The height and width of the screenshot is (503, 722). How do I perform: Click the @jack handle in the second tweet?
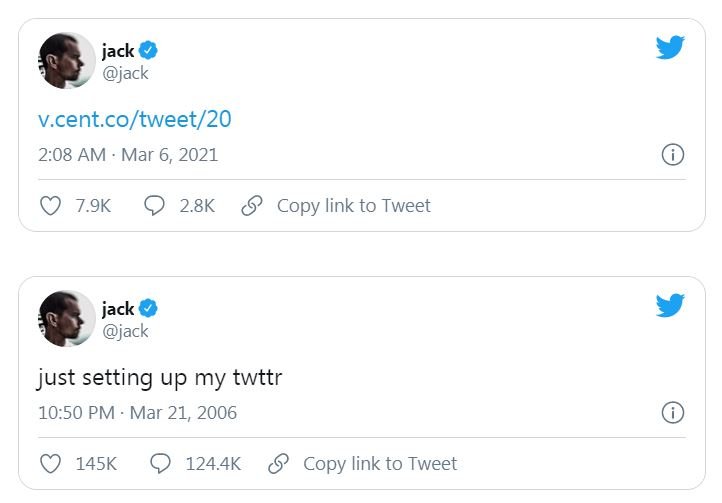125,331
